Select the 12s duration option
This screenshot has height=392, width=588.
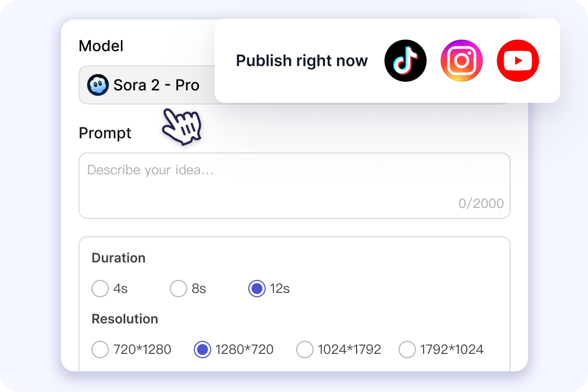coord(256,289)
